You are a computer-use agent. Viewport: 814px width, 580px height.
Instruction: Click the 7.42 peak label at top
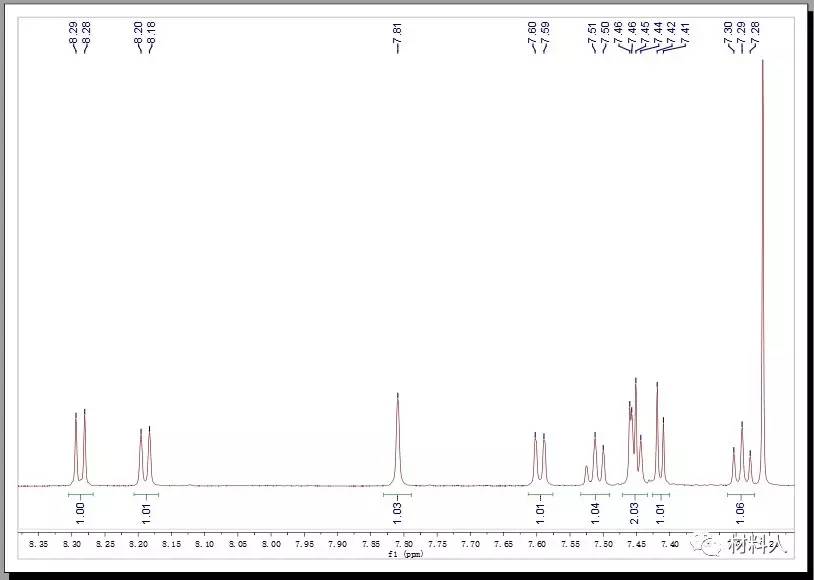[671, 34]
